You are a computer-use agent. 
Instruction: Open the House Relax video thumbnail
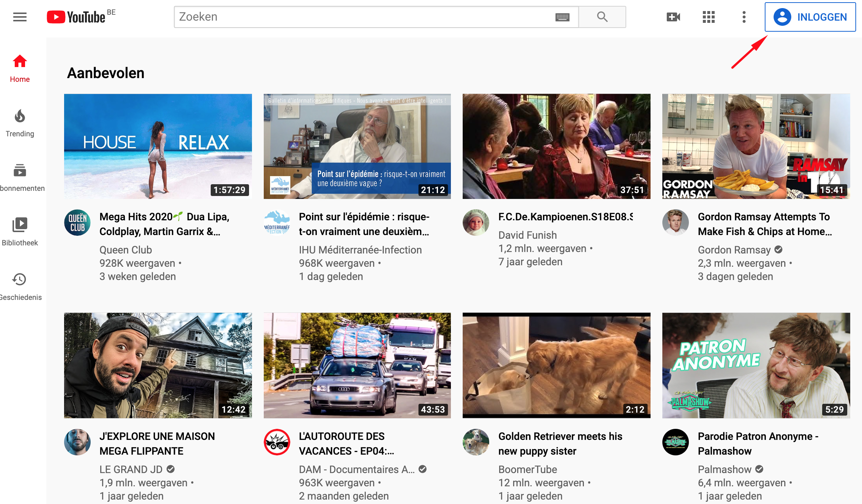point(158,146)
